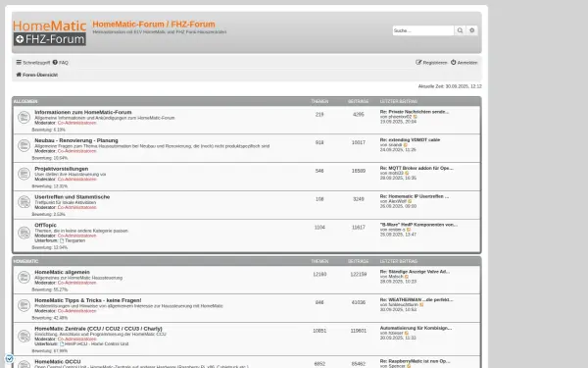
Task: Click the Registrieren link
Action: [431, 63]
